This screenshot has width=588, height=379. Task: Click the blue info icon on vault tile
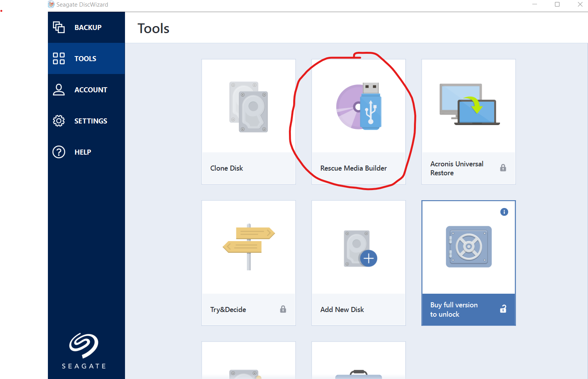pyautogui.click(x=504, y=212)
